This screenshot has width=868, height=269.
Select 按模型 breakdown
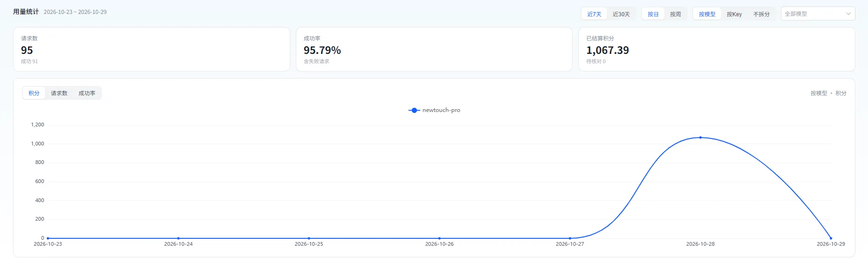pyautogui.click(x=707, y=14)
